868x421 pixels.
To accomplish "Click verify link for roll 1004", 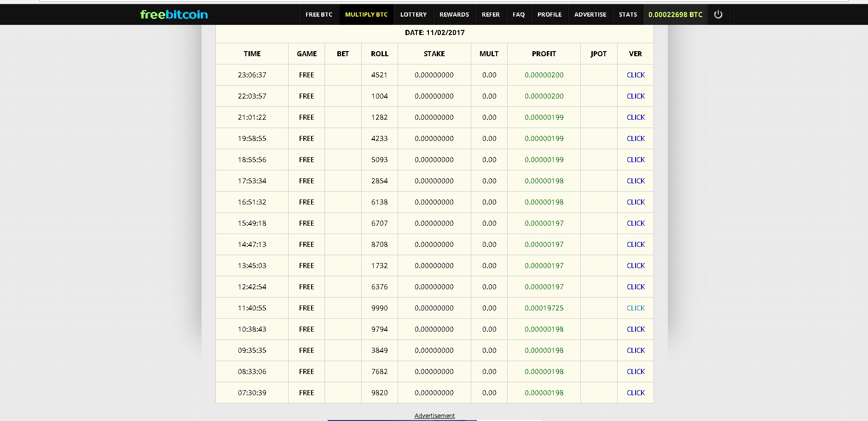I will click(636, 96).
